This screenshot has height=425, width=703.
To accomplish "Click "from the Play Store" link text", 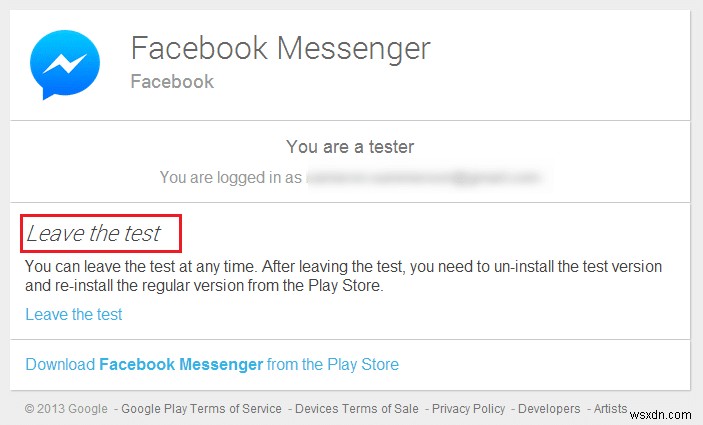I will pos(333,364).
